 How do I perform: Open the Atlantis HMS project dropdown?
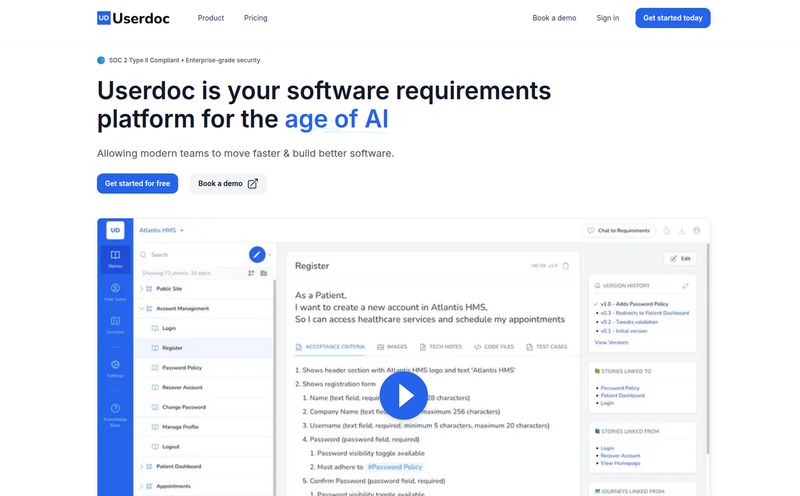pyautogui.click(x=161, y=230)
